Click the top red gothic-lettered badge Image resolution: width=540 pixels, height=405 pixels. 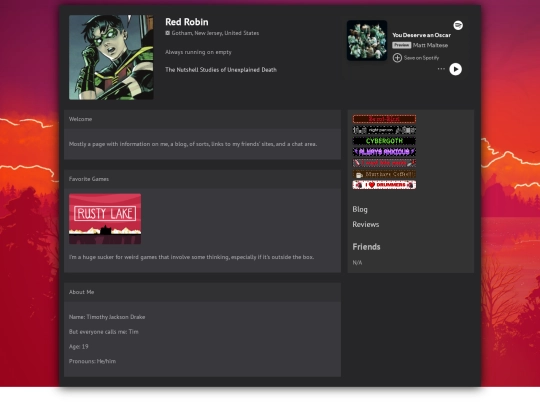coord(384,119)
